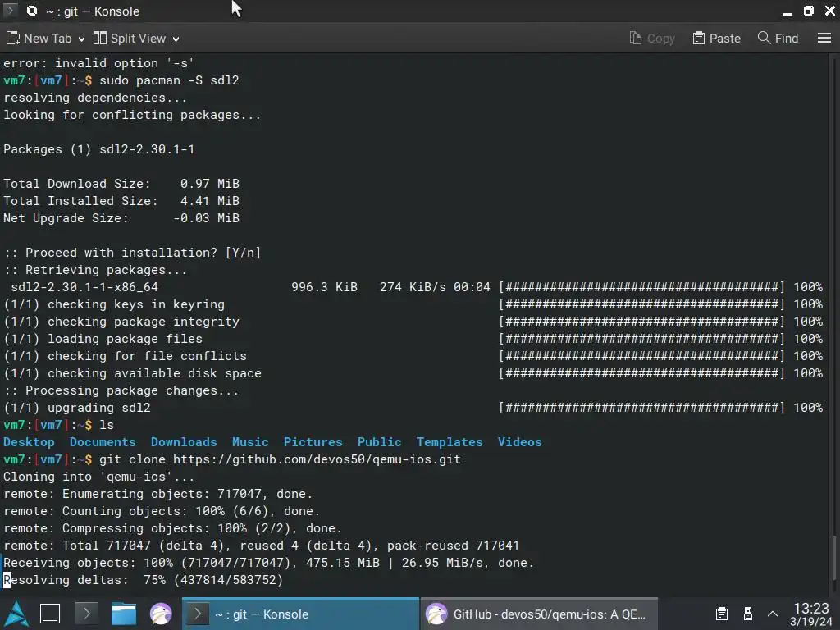
Task: Click the 'upgrading sdl2' progress line
Action: coord(413,407)
